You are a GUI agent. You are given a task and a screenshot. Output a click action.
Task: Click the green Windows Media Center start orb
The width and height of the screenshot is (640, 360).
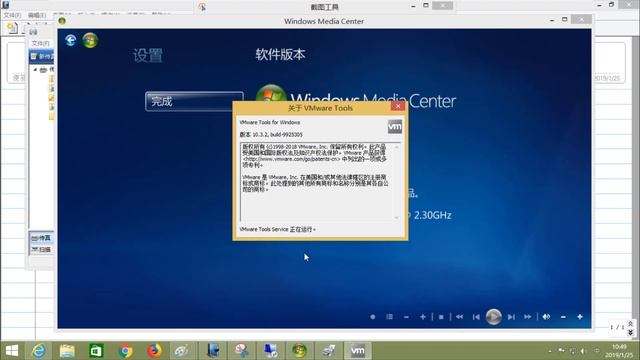click(x=90, y=40)
